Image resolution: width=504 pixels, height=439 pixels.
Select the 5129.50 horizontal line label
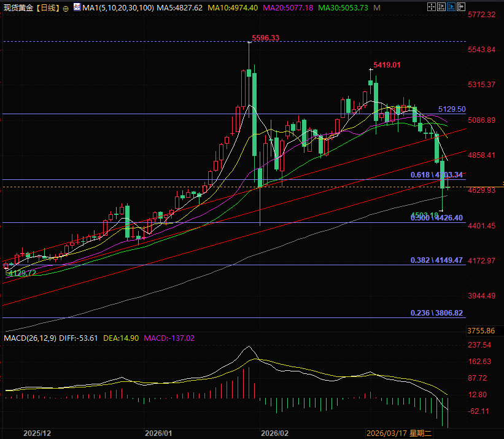point(452,109)
